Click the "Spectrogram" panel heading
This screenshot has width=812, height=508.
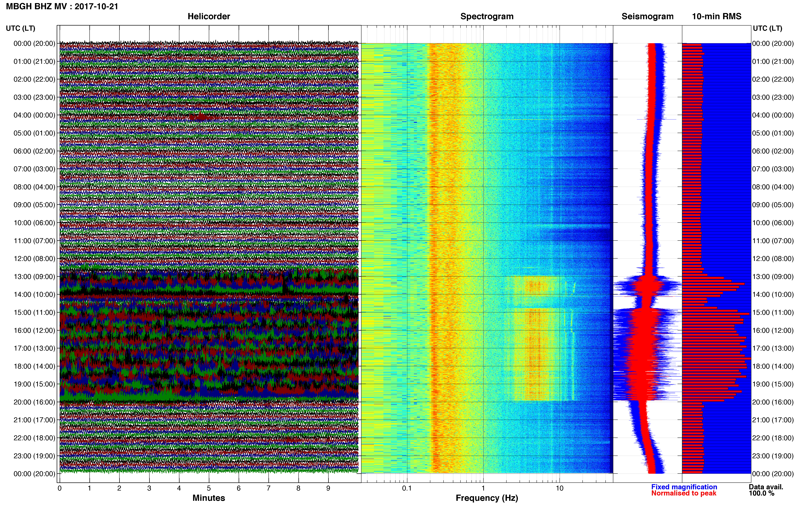coord(487,16)
